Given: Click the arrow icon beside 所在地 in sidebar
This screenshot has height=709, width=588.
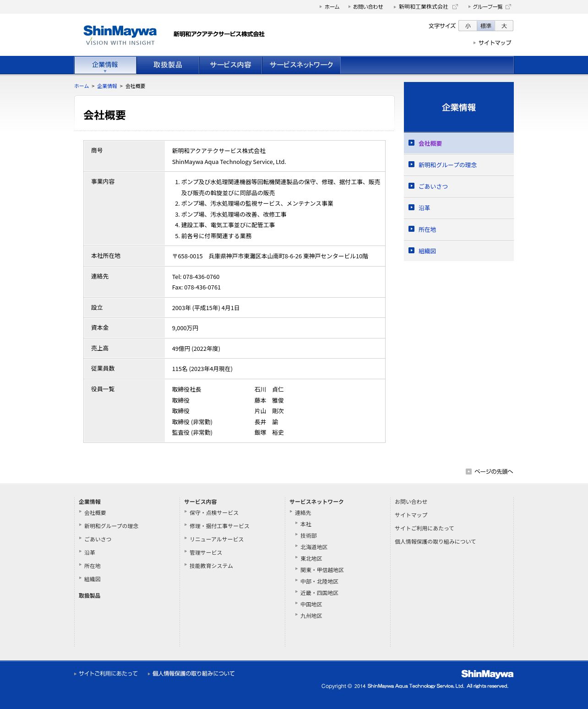Looking at the screenshot, I should coord(411,229).
